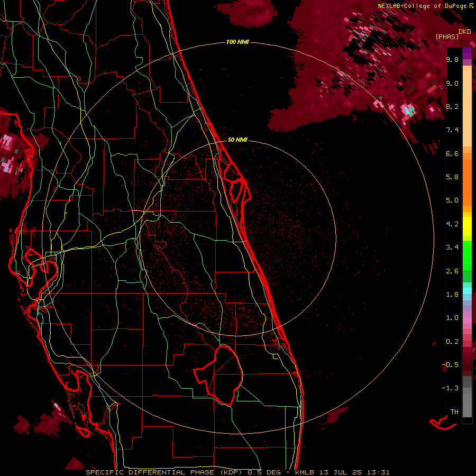
Task: Pick the gray segment beside TH
Action: (467, 405)
